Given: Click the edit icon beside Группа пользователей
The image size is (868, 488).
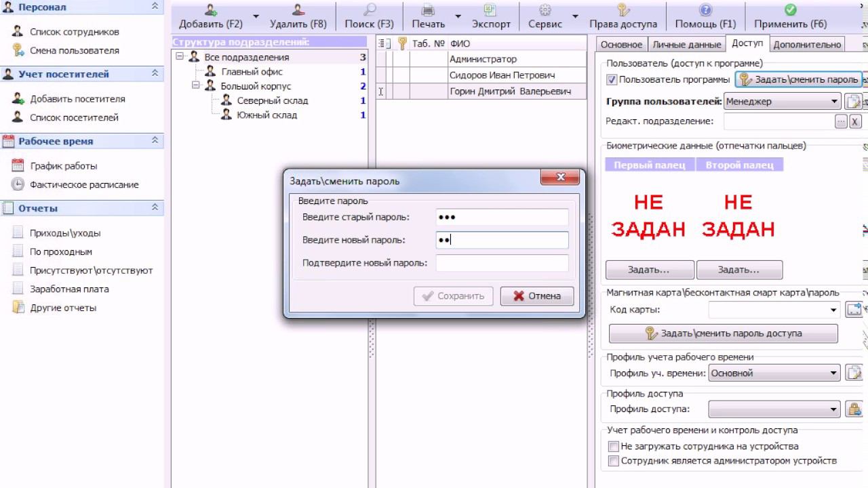Looking at the screenshot, I should [x=853, y=102].
